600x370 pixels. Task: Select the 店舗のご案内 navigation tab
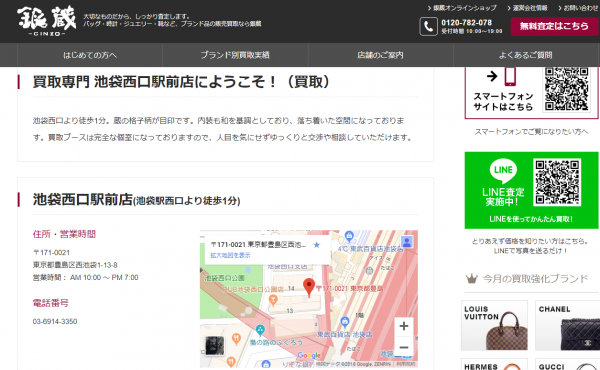(380, 55)
